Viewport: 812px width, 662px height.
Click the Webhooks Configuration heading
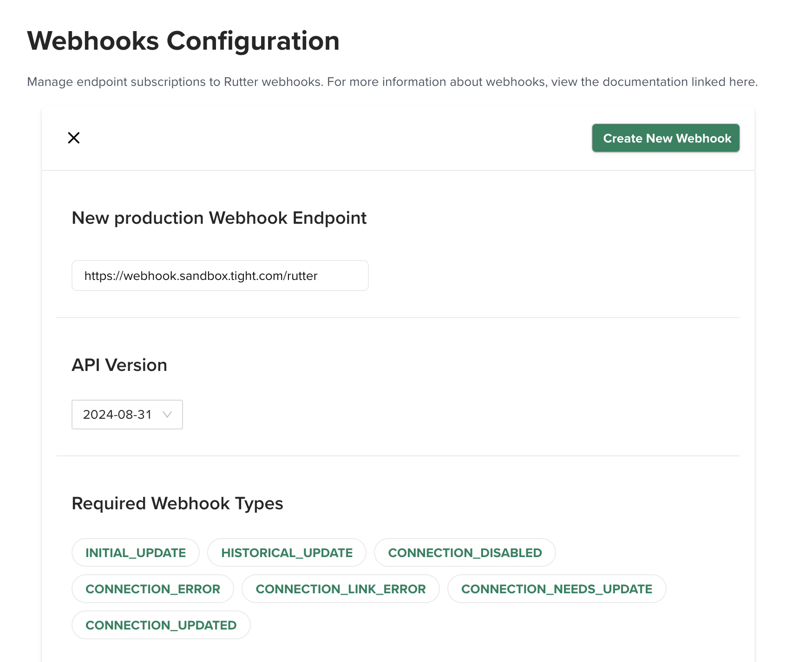pyautogui.click(x=183, y=41)
